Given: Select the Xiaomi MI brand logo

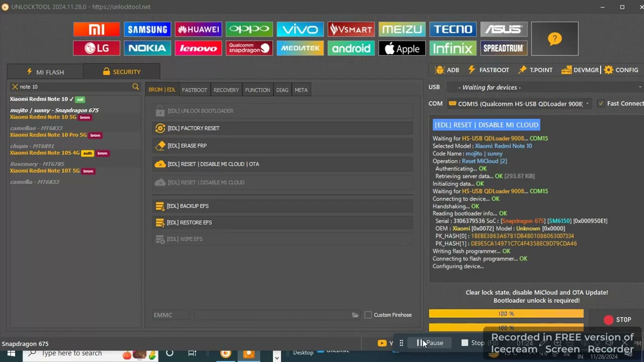Looking at the screenshot, I should point(97,29).
